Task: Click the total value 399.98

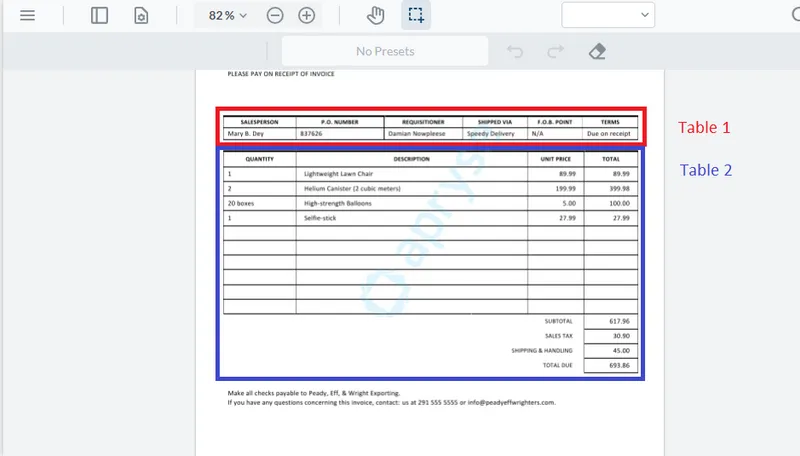Action: tap(619, 189)
